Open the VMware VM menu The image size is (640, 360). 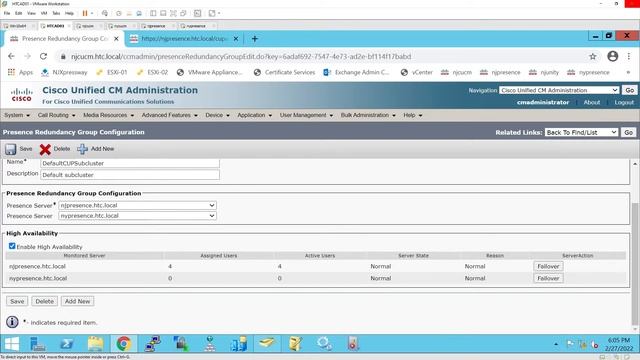pyautogui.click(x=44, y=13)
